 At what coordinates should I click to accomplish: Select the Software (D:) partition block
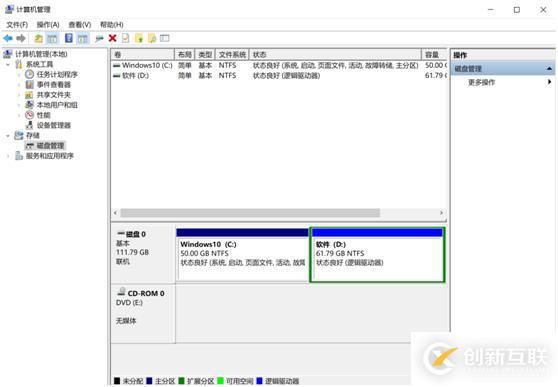click(x=377, y=255)
